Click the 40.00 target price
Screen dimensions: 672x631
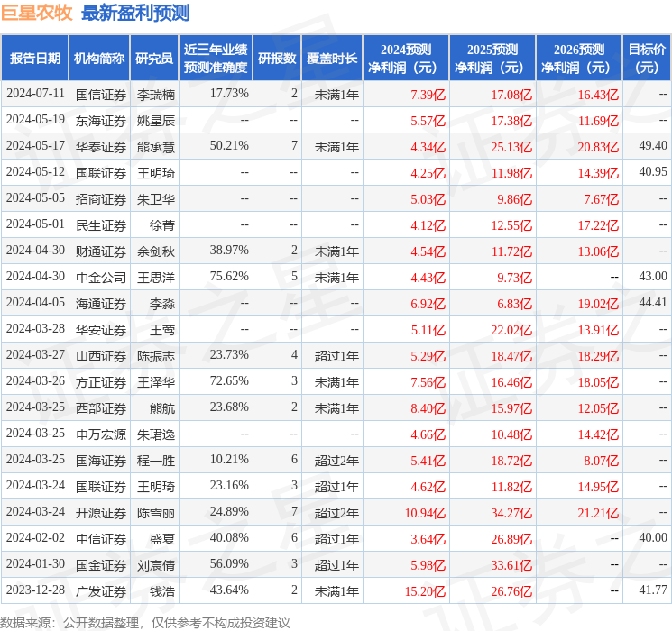(x=653, y=537)
